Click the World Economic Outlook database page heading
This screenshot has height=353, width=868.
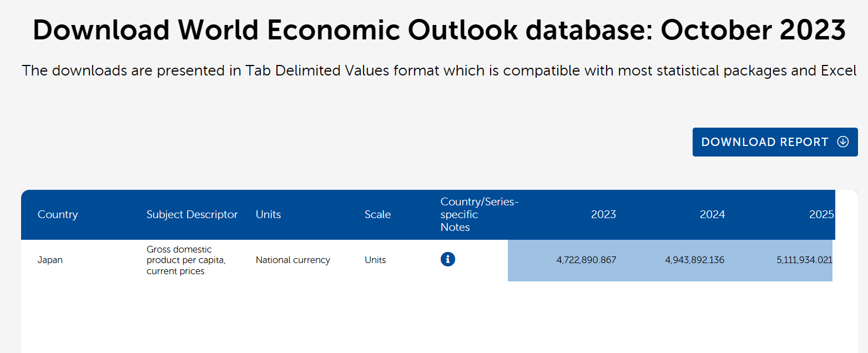pos(439,31)
